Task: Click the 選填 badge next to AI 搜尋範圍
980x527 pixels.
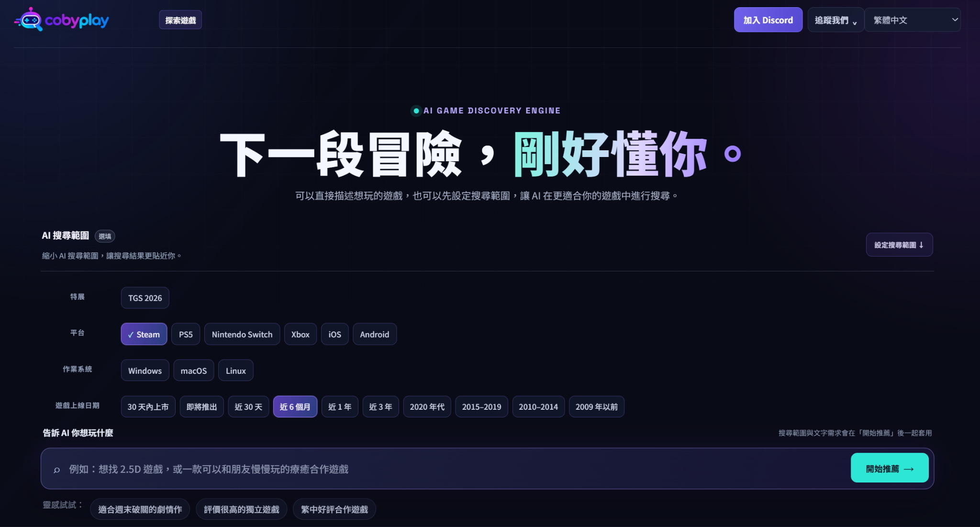Action: point(105,236)
